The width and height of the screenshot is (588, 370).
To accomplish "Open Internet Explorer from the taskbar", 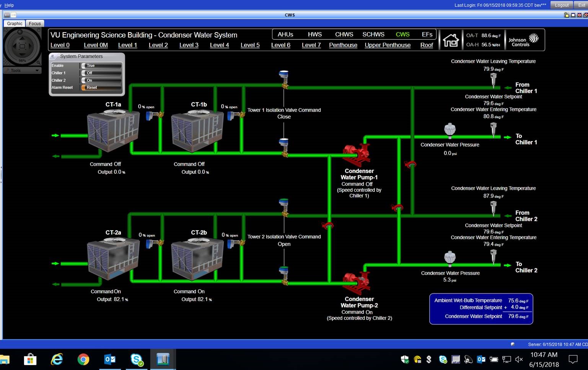I will 57,359.
